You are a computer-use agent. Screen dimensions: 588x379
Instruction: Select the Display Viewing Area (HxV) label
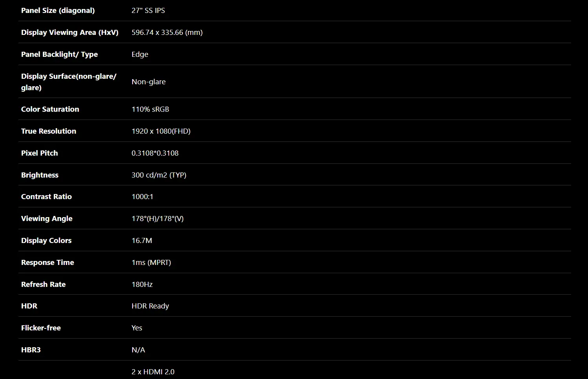point(69,33)
